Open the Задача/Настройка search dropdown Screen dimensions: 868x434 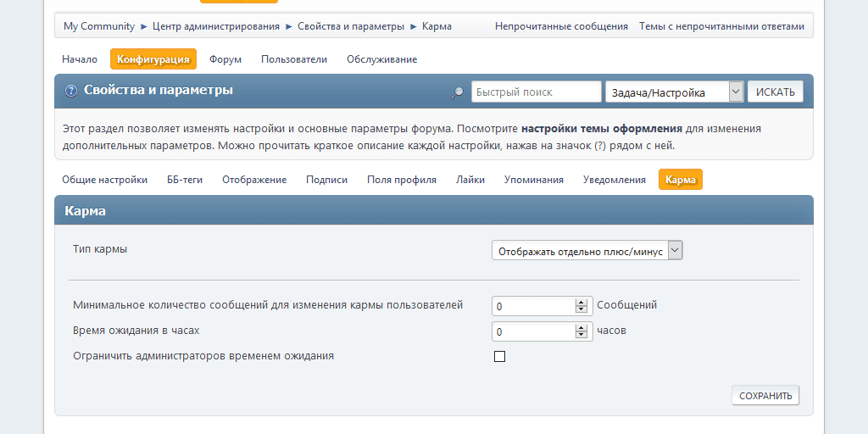[x=674, y=92]
